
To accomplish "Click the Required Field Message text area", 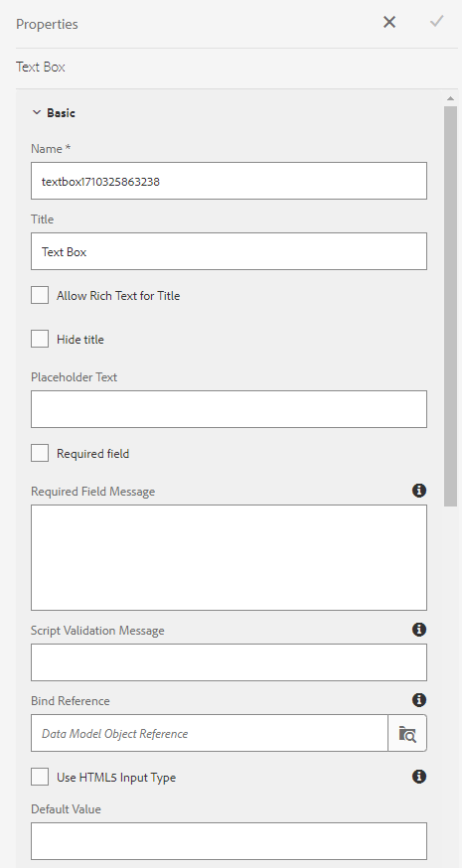I will click(229, 557).
